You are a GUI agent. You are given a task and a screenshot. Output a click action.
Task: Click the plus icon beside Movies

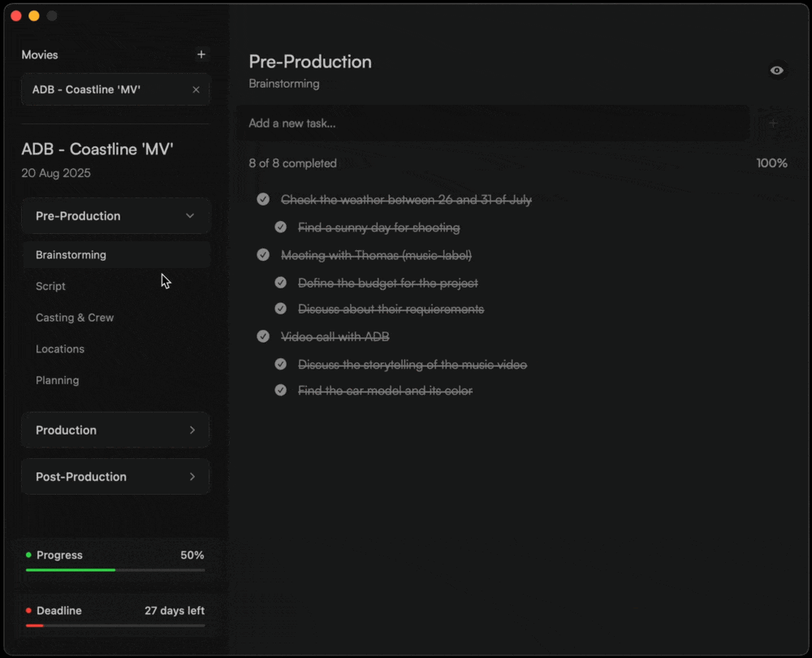[x=201, y=54]
